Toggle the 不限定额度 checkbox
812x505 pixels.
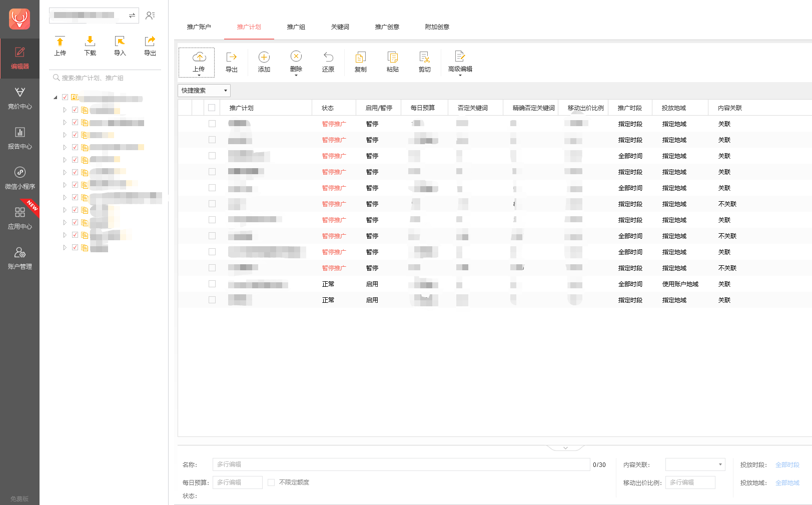click(271, 482)
